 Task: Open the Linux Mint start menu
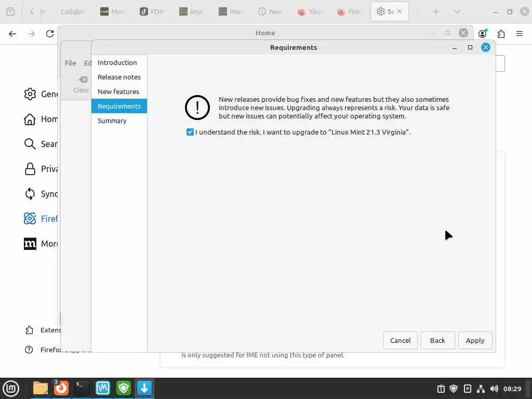point(11,388)
